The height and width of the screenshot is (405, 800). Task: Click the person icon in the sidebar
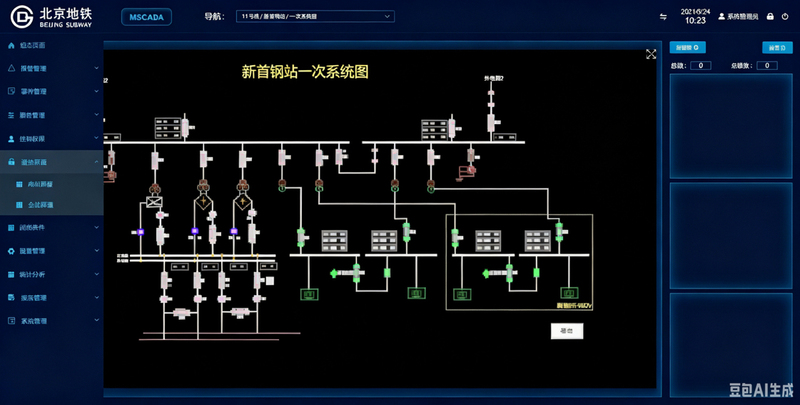[x=11, y=139]
